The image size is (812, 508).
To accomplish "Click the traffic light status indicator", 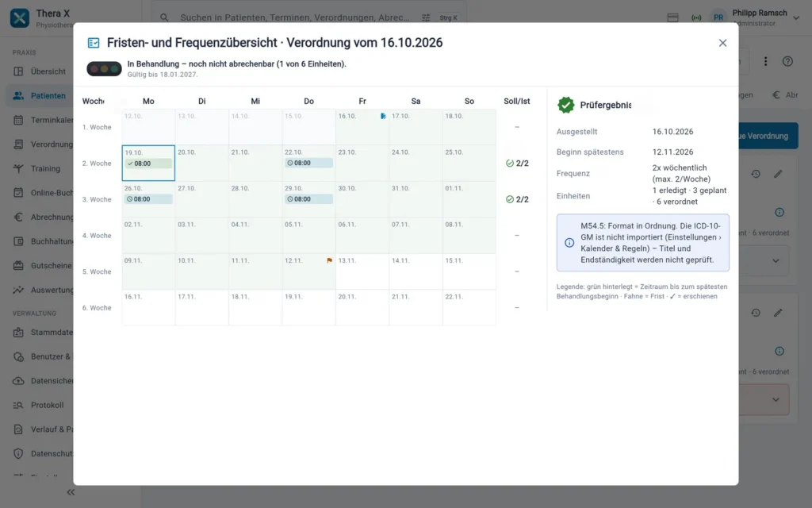I will (x=104, y=68).
